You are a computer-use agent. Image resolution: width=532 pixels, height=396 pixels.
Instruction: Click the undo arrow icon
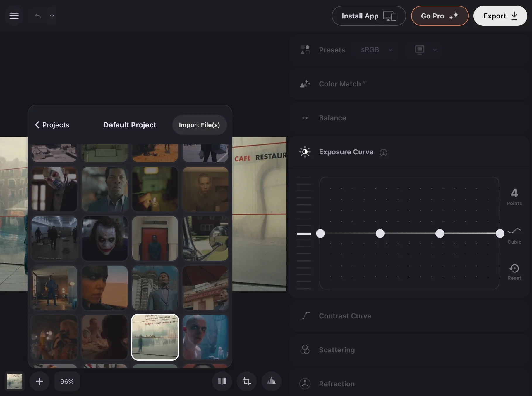[x=38, y=16]
